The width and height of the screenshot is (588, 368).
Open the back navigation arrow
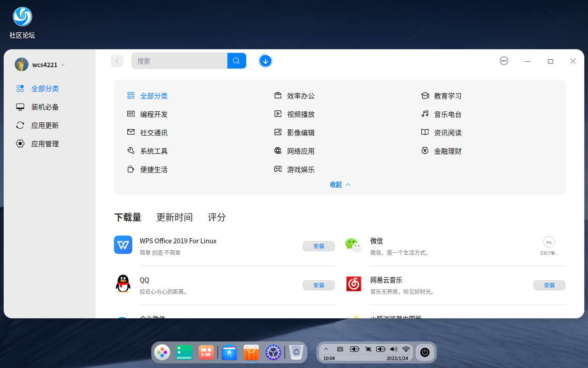point(117,60)
